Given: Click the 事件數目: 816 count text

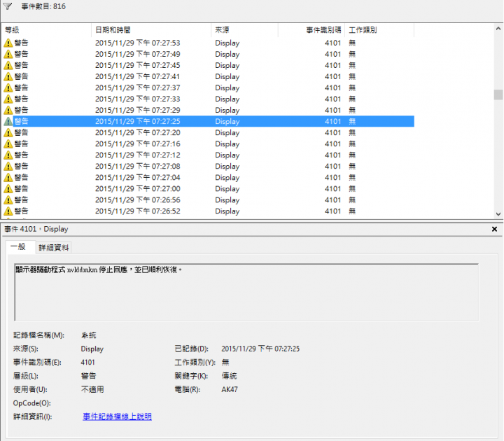Looking at the screenshot, I should point(43,6).
